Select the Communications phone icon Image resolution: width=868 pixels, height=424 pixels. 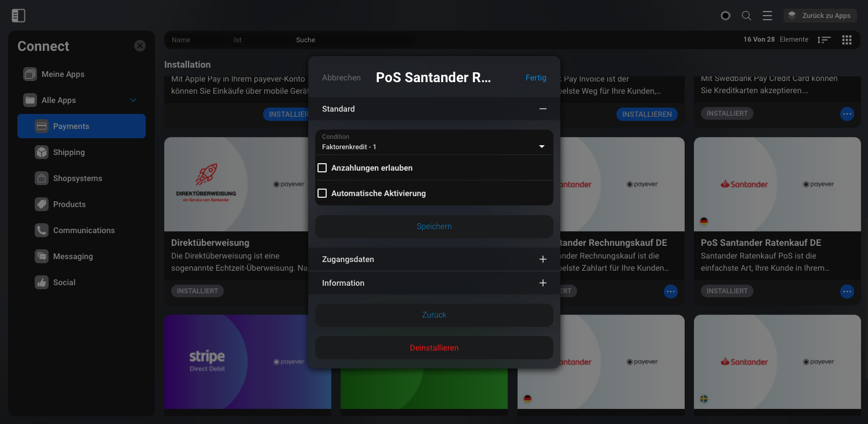(41, 230)
